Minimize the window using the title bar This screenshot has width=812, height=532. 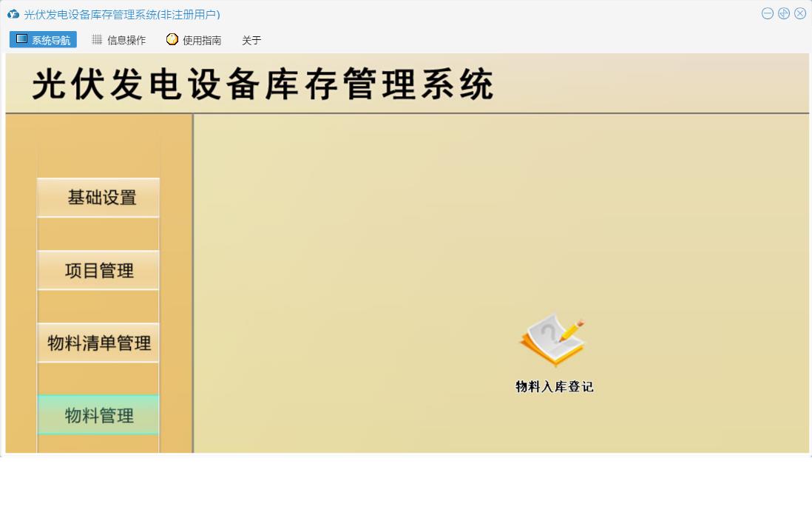point(768,13)
